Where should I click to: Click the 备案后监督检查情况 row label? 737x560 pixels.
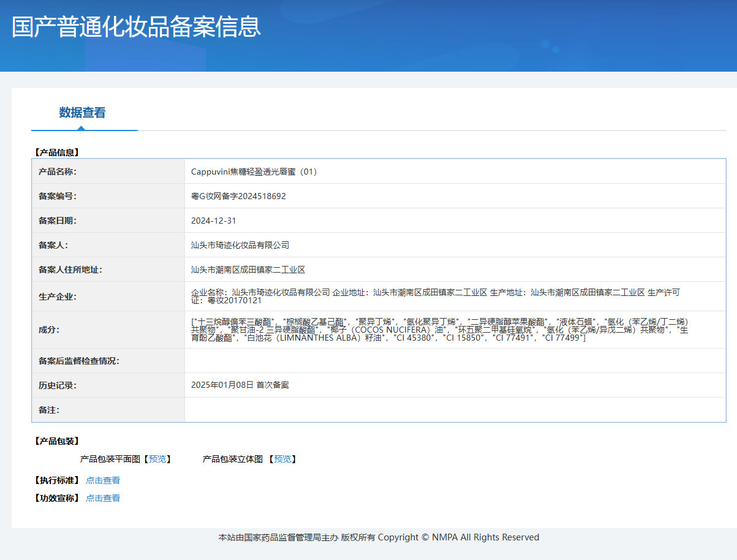click(79, 361)
